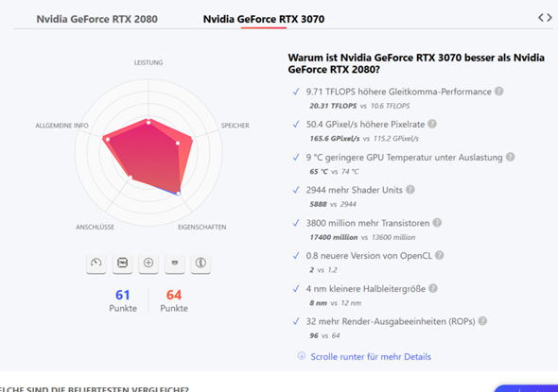Screen dimensions: 558x392
Task: Click the LEISTUNG axis label on chart
Action: (148, 62)
